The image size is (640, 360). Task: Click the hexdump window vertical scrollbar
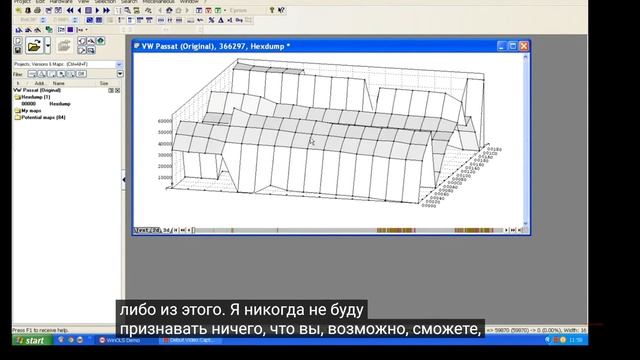coord(525,140)
